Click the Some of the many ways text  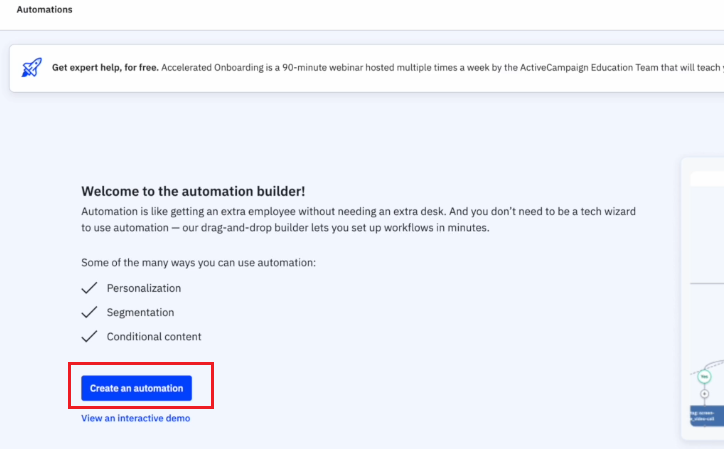[x=199, y=262]
